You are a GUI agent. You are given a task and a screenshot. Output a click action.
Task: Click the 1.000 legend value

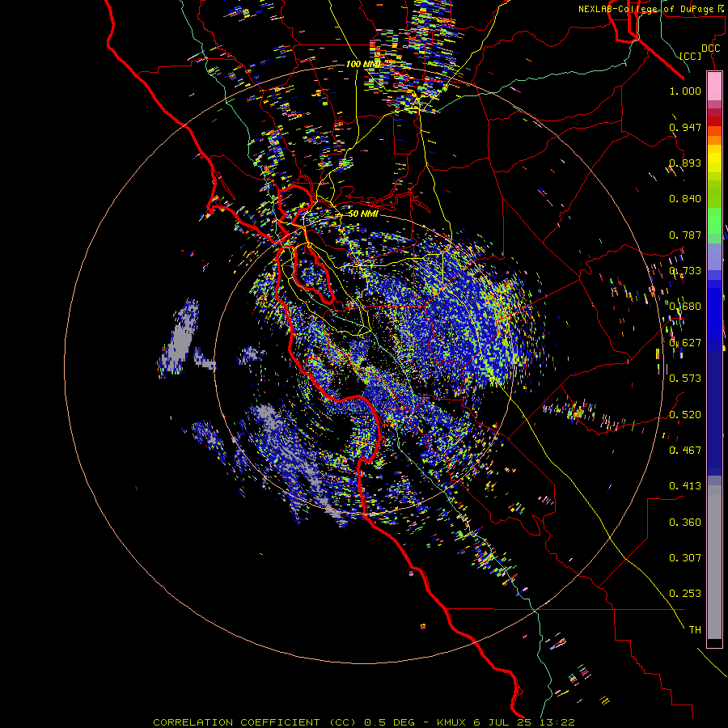coord(685,91)
